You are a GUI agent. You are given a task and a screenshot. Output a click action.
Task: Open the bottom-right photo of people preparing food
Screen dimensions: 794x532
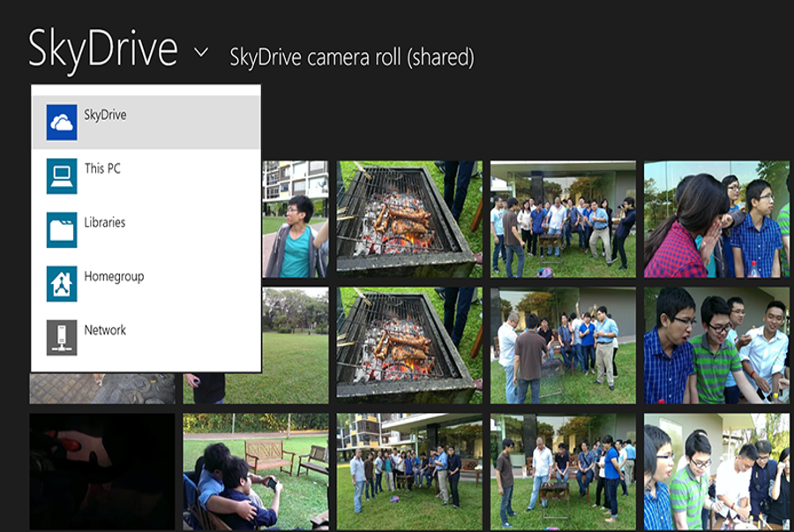tap(716, 472)
